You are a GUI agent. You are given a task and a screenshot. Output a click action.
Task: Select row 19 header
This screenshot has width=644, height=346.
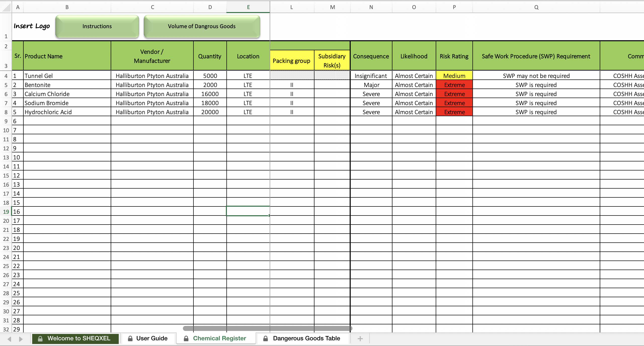pos(6,212)
